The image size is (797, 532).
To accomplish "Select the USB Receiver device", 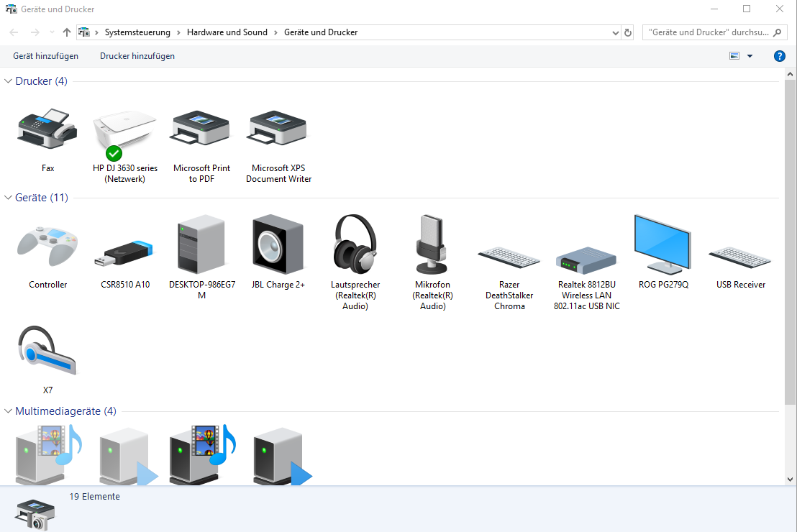I will click(x=740, y=257).
